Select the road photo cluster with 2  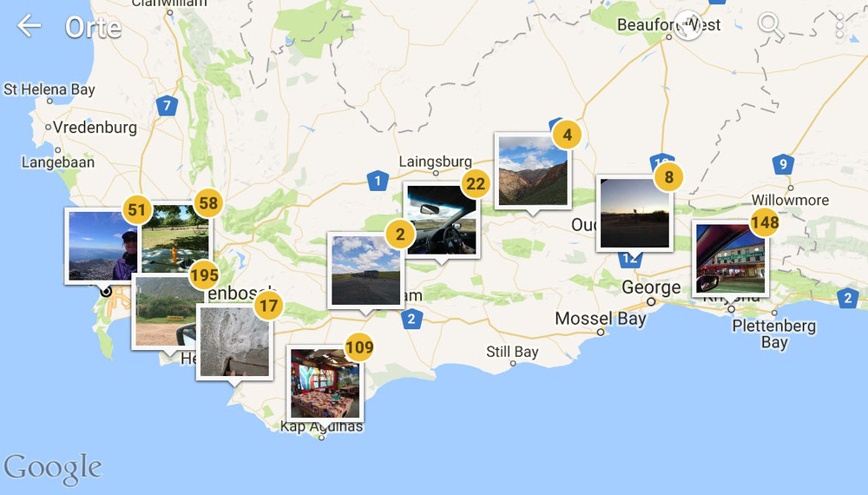[365, 270]
